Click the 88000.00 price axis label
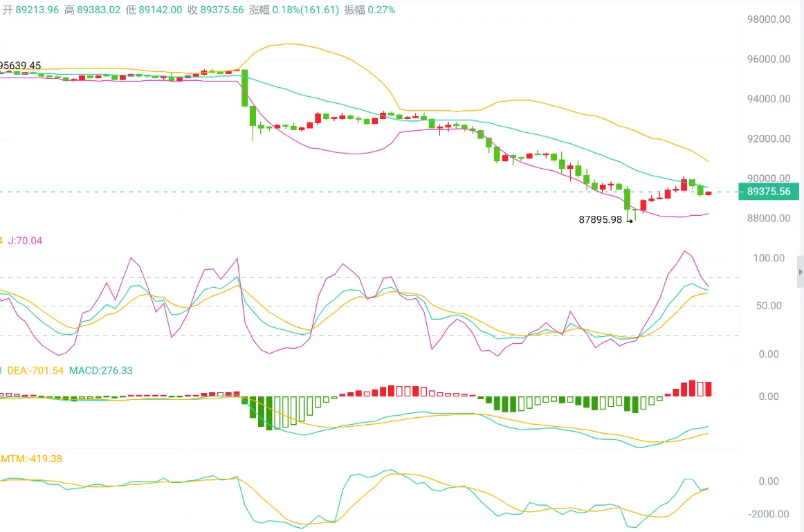This screenshot has height=532, width=804. click(769, 219)
